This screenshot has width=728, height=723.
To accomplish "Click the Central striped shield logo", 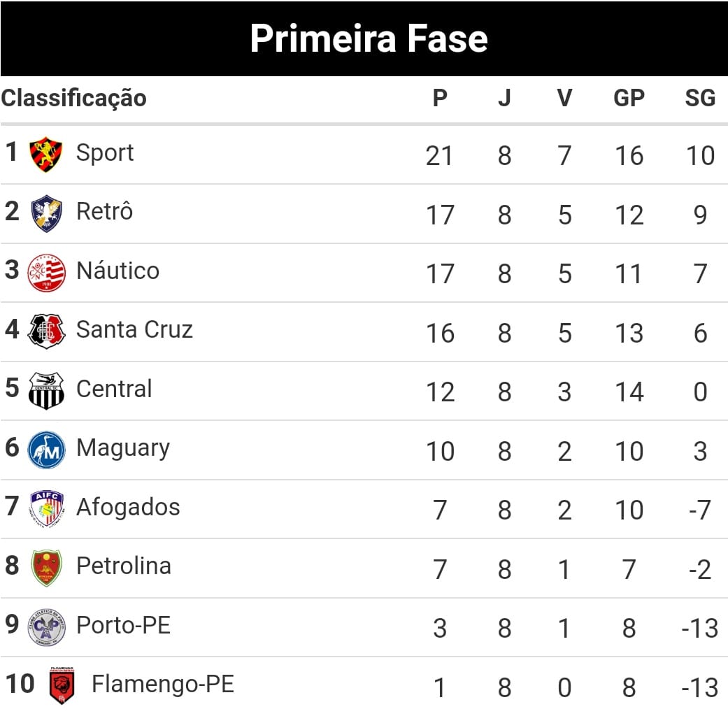I will tap(46, 391).
